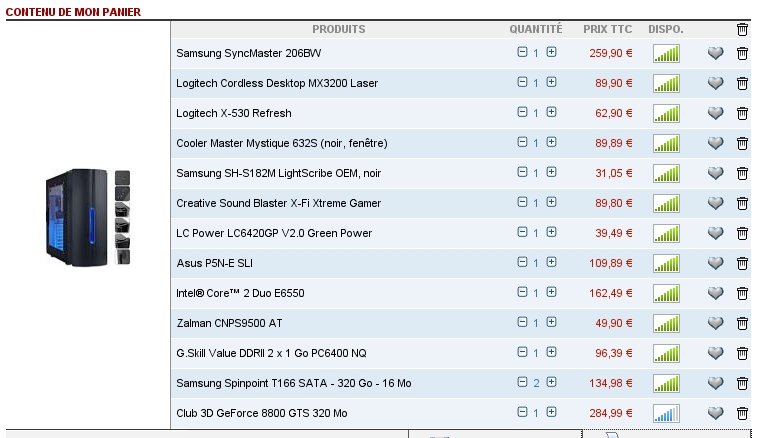Open Samsung SyncMaster 206BW product link
The width and height of the screenshot is (762, 438).
tap(248, 53)
